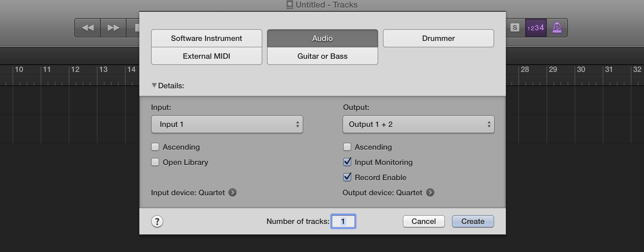
Task: Click the rewind transport icon
Action: click(87, 27)
